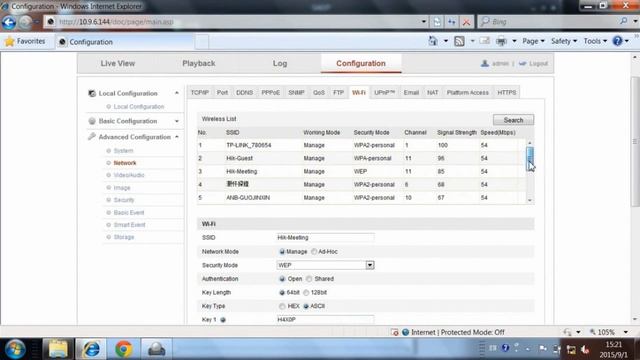
Task: Click the tray help question mark icon
Action: [x=505, y=348]
